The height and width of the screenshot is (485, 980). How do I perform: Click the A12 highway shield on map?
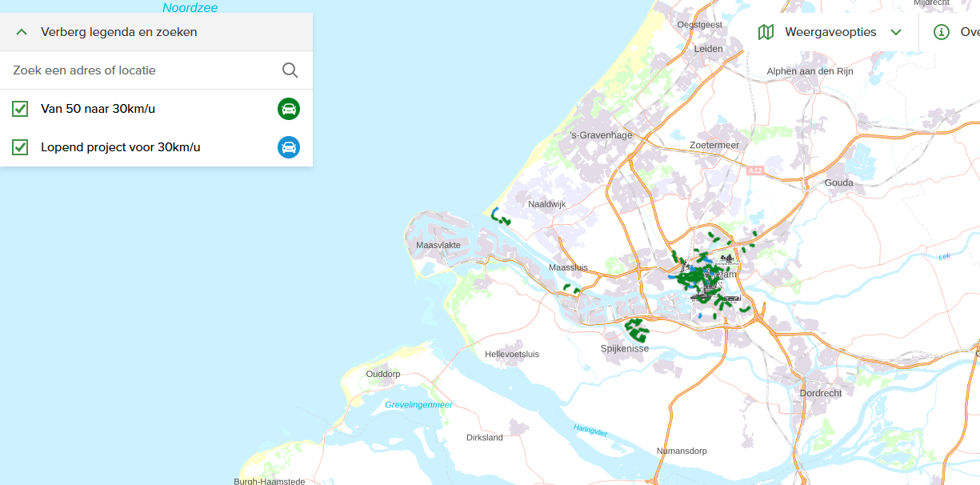click(755, 170)
